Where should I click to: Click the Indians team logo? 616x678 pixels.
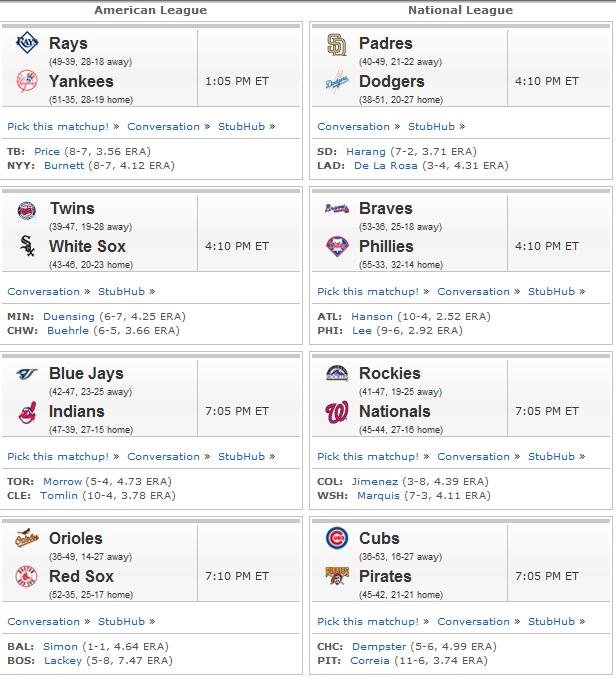[x=28, y=412]
